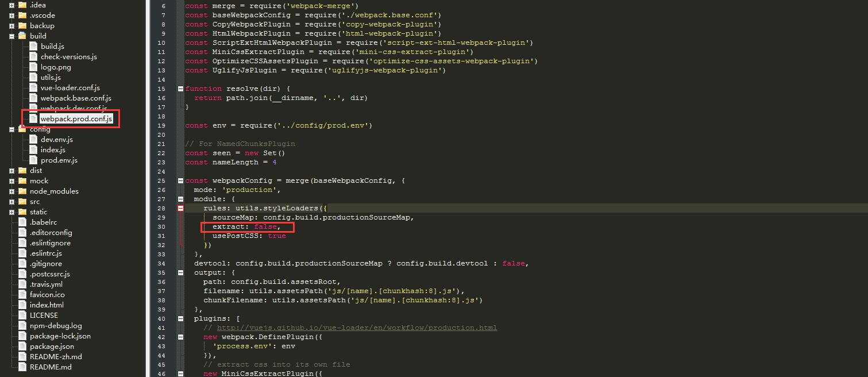The width and height of the screenshot is (868, 377).
Task: Click 'usePostCSS: true' code line
Action: [249, 236]
